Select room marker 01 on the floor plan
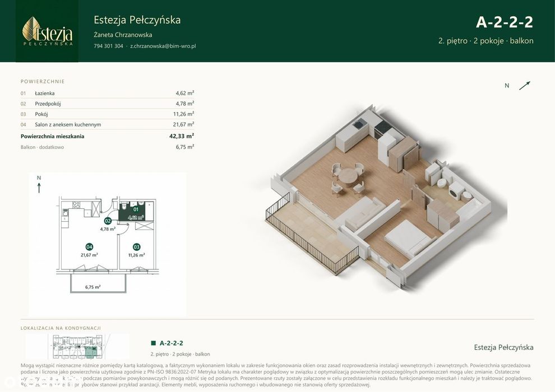555x392 pixels. point(136,209)
